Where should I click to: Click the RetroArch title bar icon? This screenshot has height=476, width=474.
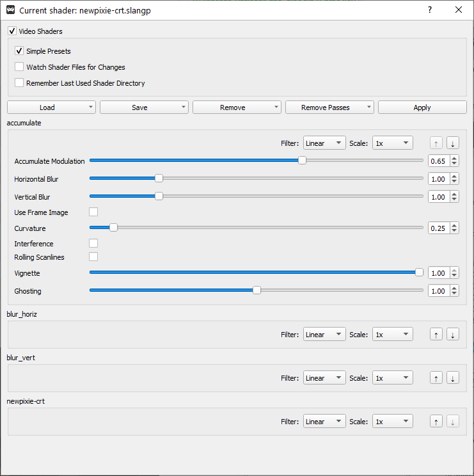tap(10, 10)
